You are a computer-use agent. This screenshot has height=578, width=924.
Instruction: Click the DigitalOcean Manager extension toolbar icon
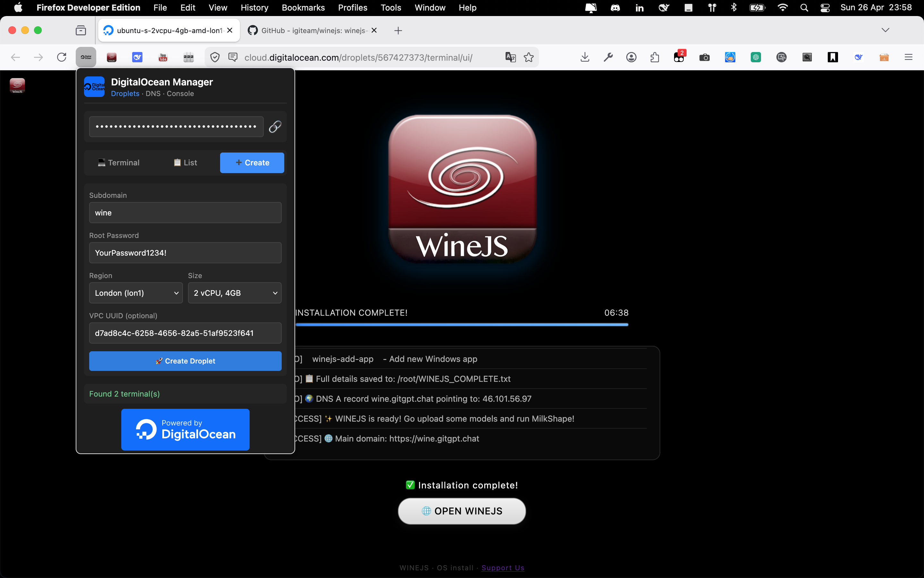pos(86,57)
